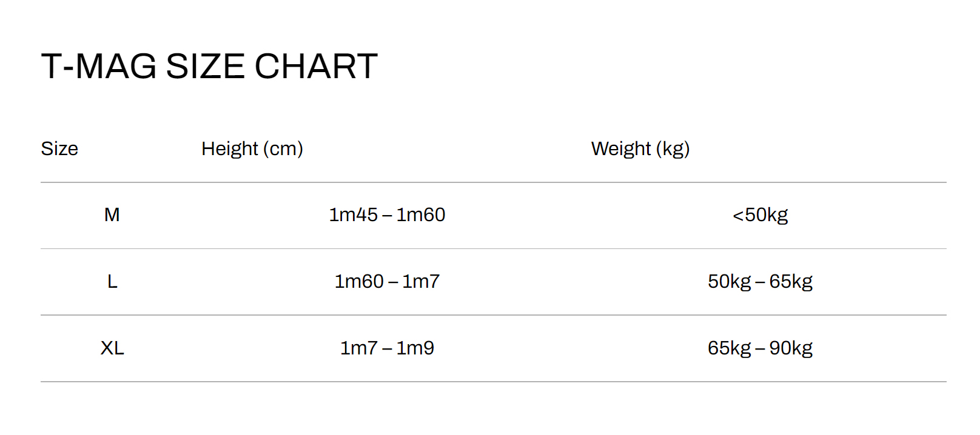980x435 pixels.
Task: Click the word CHART in the title
Action: [x=316, y=66]
